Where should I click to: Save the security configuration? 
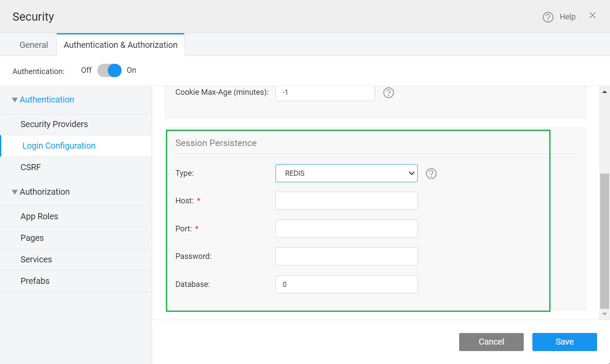[x=564, y=342]
